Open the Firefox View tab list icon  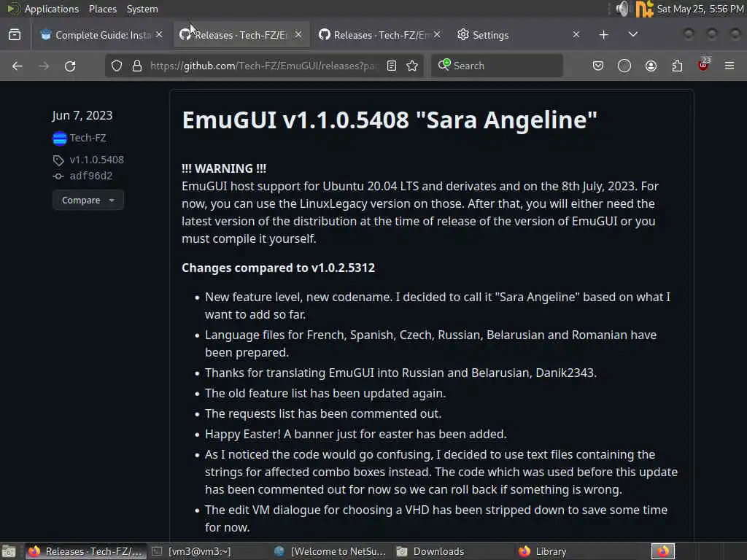pyautogui.click(x=15, y=35)
